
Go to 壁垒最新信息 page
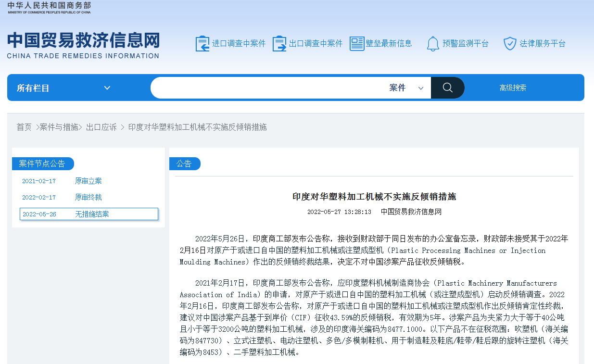[389, 44]
